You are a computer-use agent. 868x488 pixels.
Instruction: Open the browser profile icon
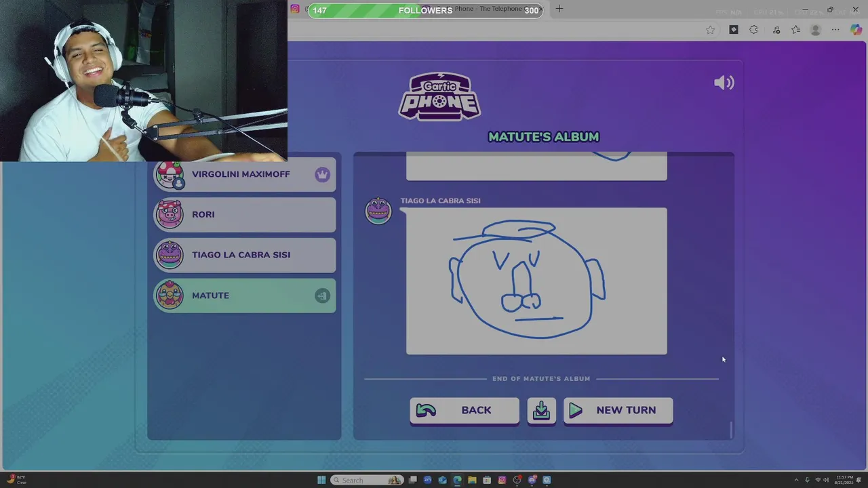point(816,30)
